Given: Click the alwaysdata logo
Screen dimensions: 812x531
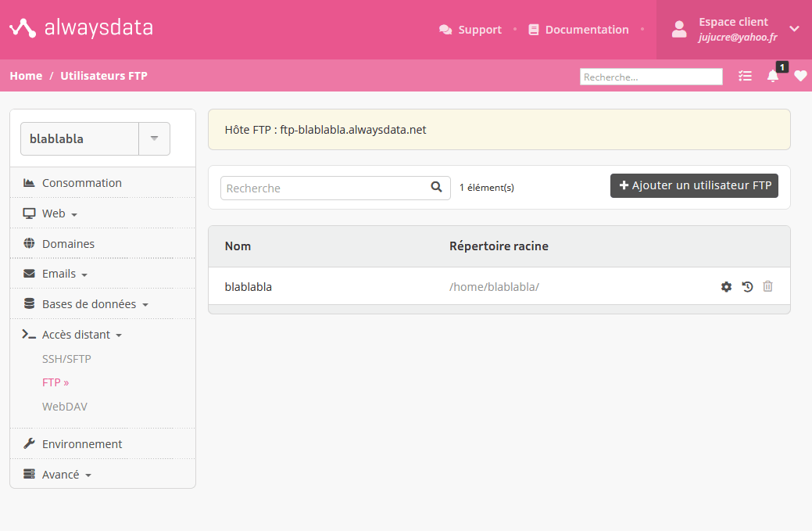Looking at the screenshot, I should pos(81,28).
